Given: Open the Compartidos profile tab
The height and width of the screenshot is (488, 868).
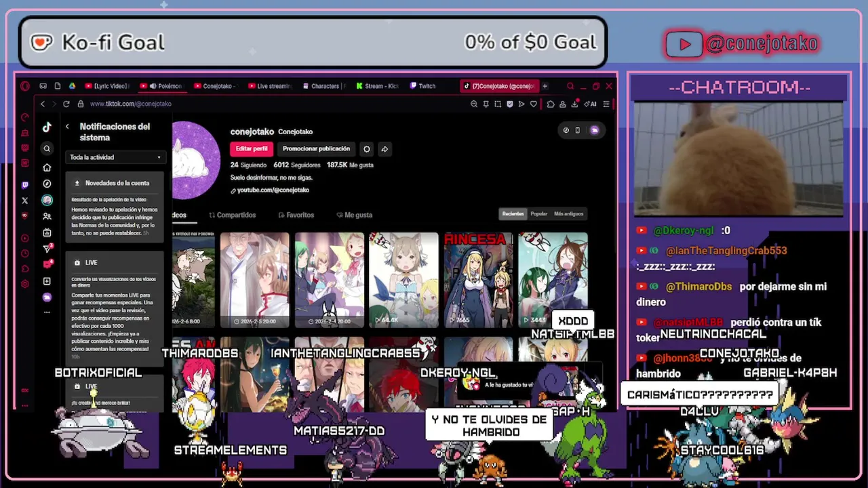Looking at the screenshot, I should [233, 215].
